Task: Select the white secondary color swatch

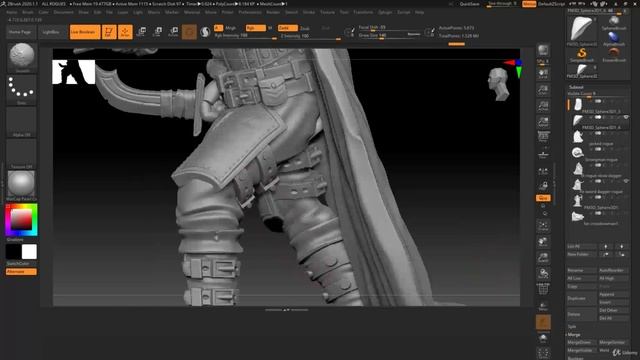Action: click(29, 252)
